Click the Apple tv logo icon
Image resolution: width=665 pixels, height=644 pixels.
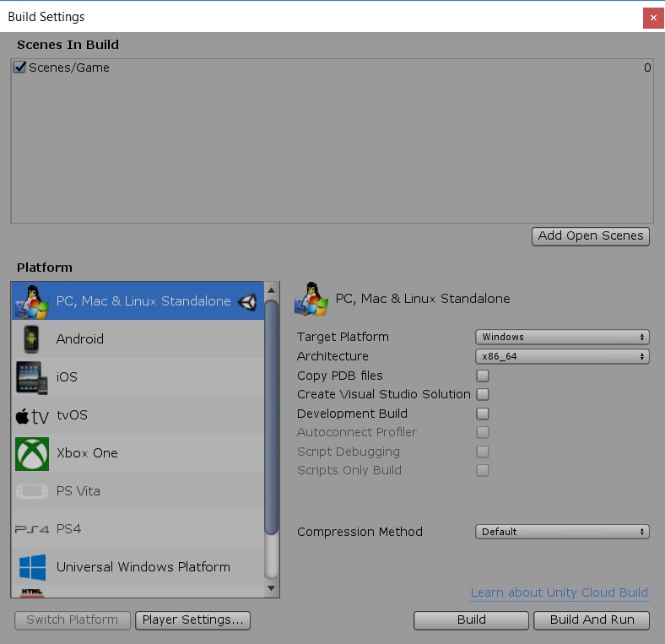tap(32, 416)
